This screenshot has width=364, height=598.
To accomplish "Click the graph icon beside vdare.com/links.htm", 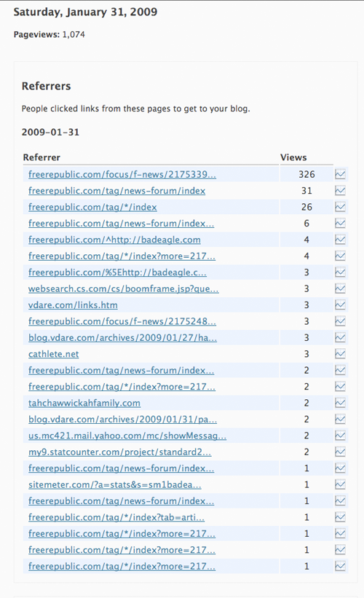I will click(x=340, y=305).
